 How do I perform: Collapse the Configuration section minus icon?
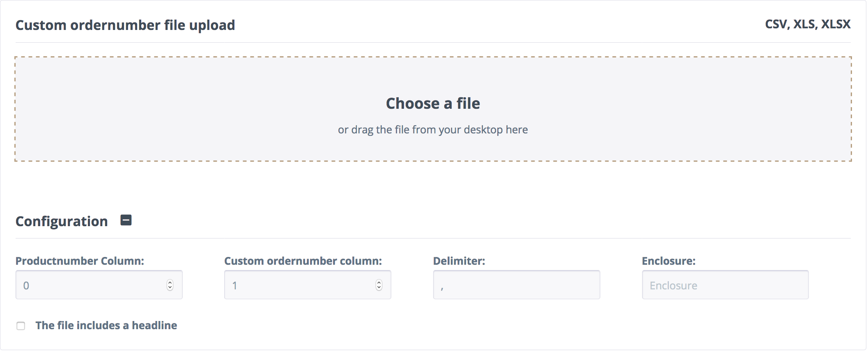126,220
